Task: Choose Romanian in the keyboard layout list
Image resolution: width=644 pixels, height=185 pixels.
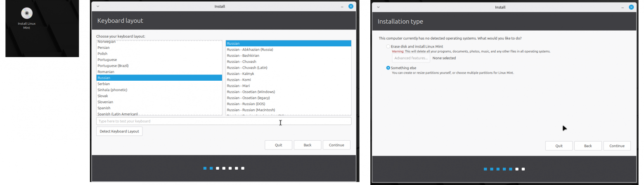Action: coord(159,72)
